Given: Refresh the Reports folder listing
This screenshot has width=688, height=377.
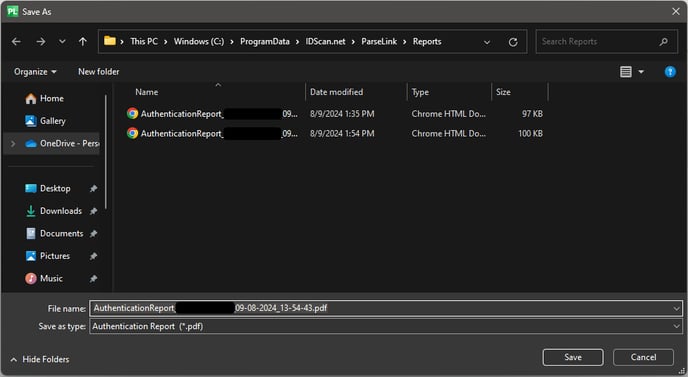Looking at the screenshot, I should (512, 42).
